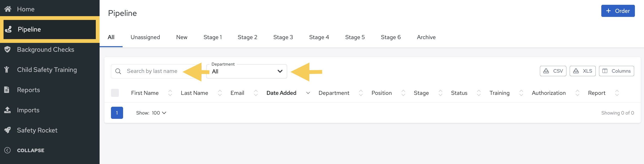Click the First Name column header
644x164 pixels.
(x=145, y=93)
